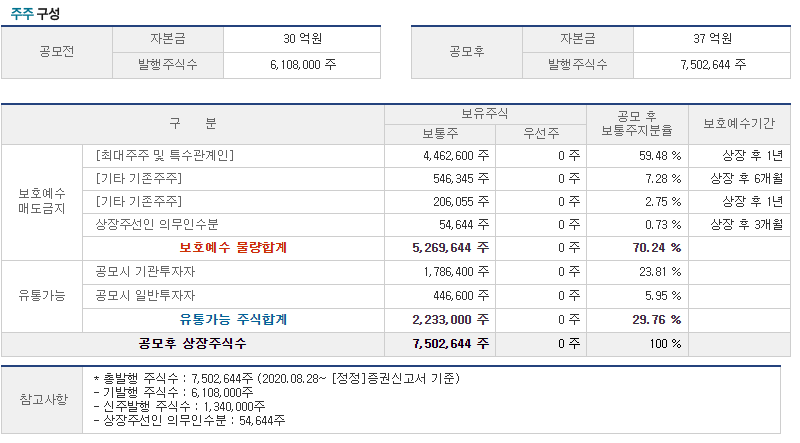Click the 상장주선인 의무인수분 note line
This screenshot has width=800, height=443.
[x=189, y=421]
